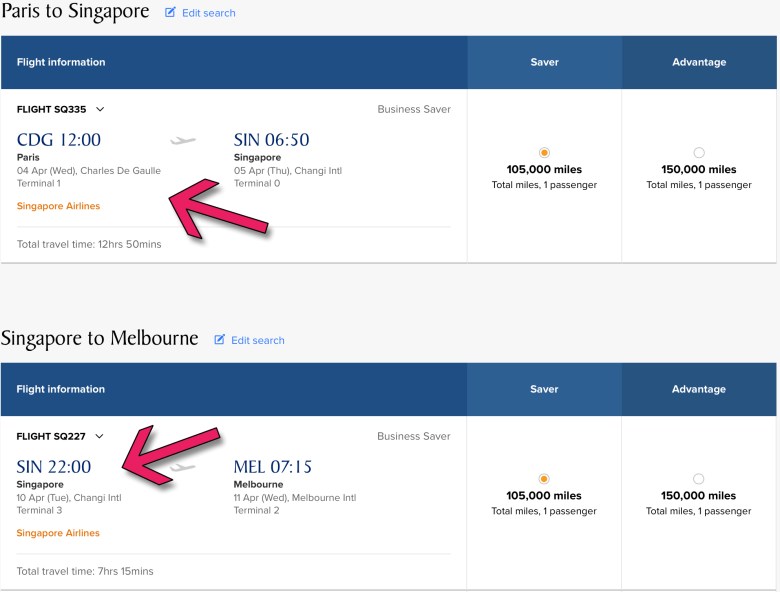Image resolution: width=780 pixels, height=592 pixels.
Task: Select Advantage 150,000 miles for flight SQ227
Action: tap(698, 479)
